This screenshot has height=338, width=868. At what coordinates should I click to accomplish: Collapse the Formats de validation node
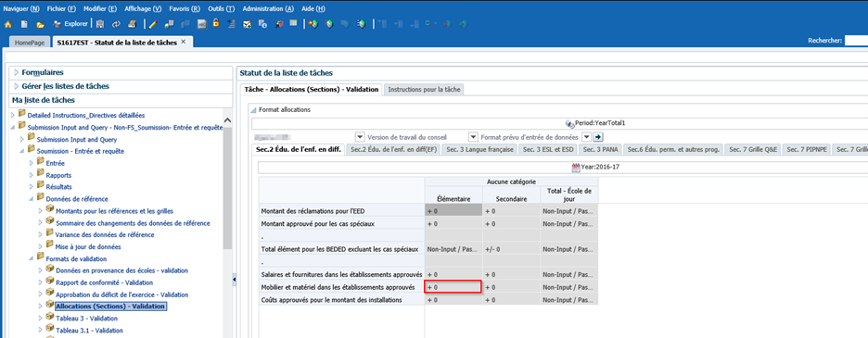point(32,258)
